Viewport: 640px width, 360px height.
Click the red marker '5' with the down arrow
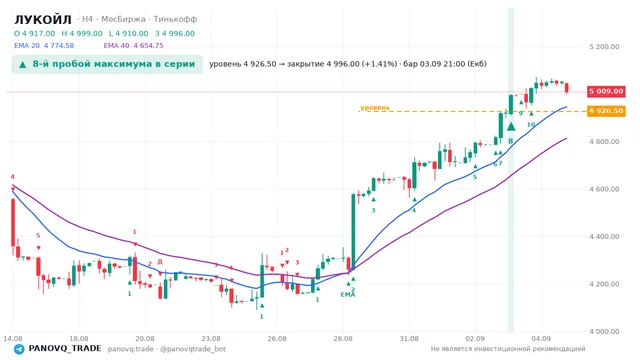(x=38, y=236)
